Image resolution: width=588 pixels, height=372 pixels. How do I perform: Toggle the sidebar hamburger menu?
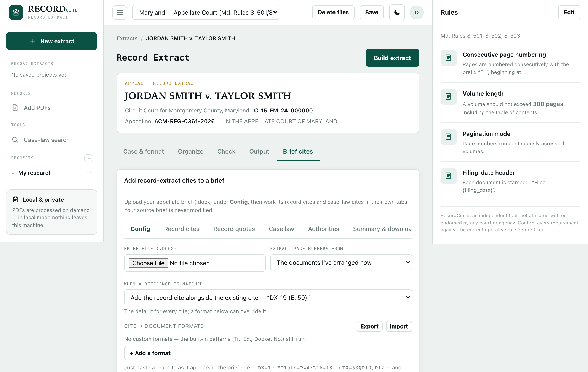[x=120, y=13]
